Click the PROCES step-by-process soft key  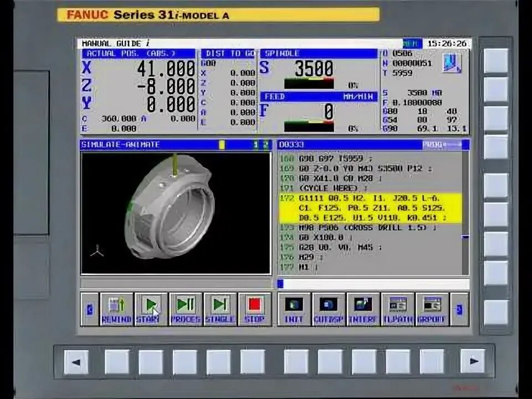coord(186,309)
